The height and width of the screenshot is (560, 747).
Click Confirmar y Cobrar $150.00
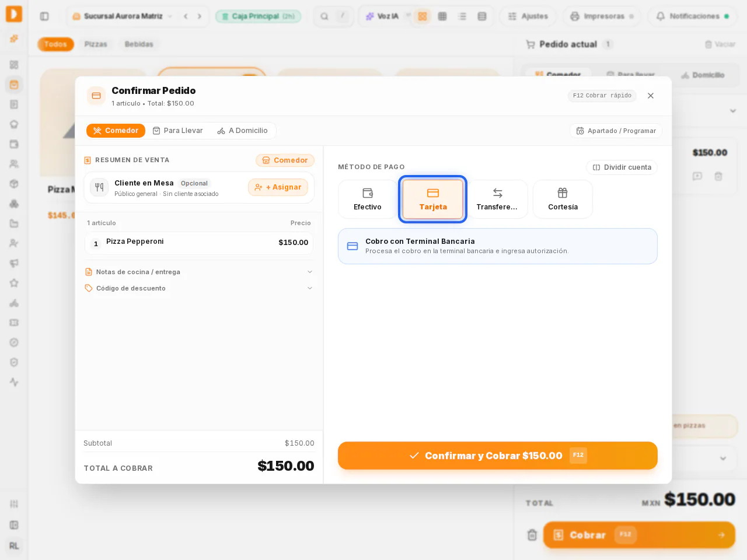[x=498, y=456]
